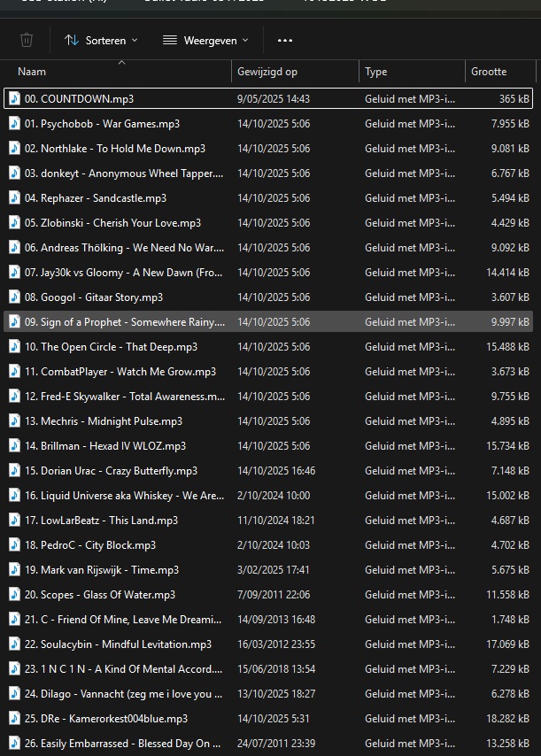Click the Type column header
The image size is (541, 756).
click(x=375, y=72)
